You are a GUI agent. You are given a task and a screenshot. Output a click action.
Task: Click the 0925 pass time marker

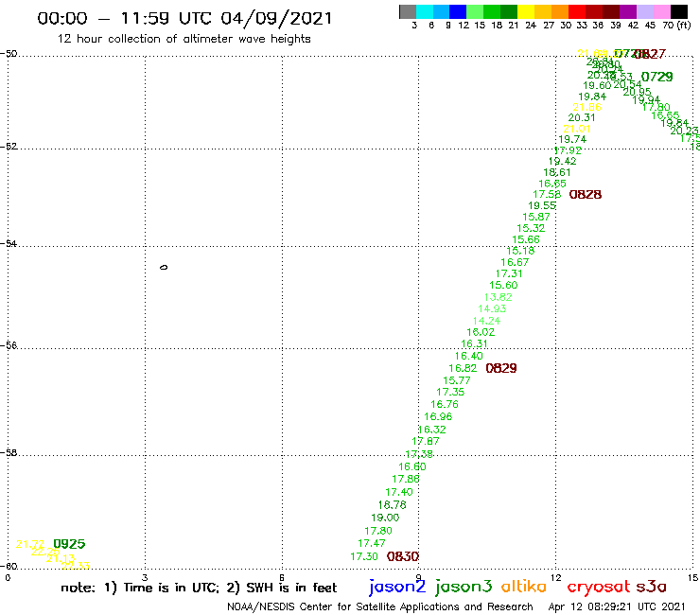pyautogui.click(x=69, y=544)
